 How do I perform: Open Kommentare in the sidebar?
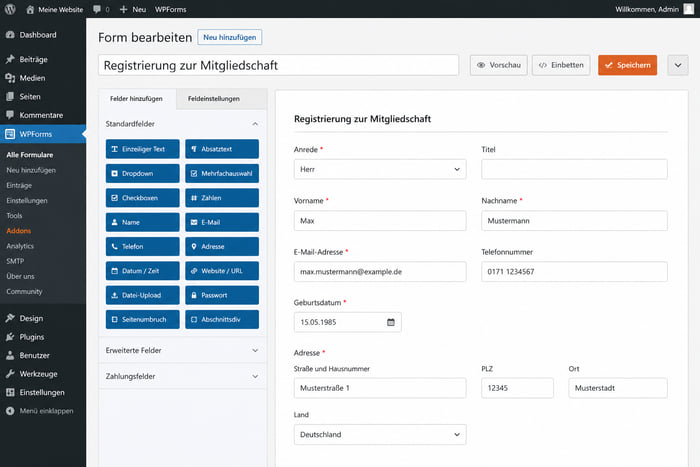point(43,115)
